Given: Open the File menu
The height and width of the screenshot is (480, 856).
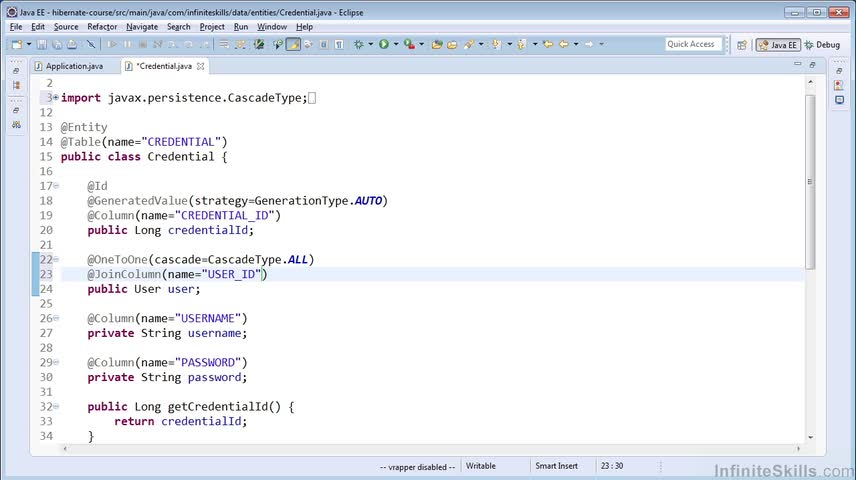Looking at the screenshot, I should [16, 27].
